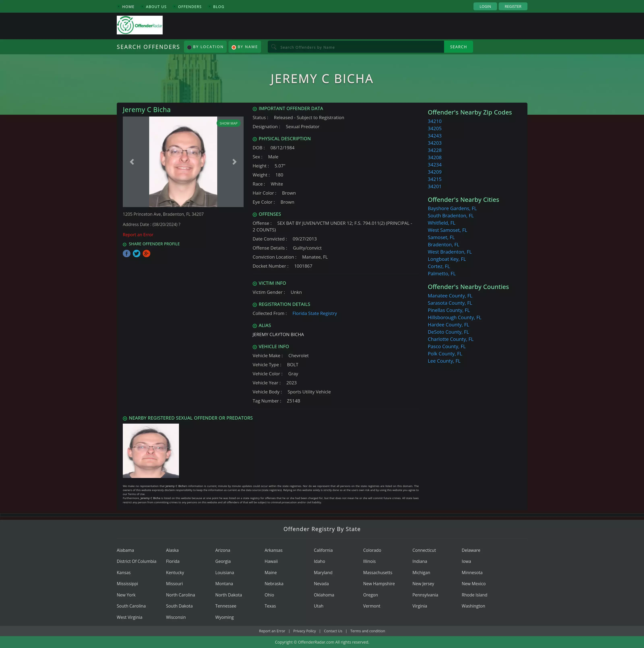Share profile on Facebook icon
The height and width of the screenshot is (648, 644).
pyautogui.click(x=126, y=254)
